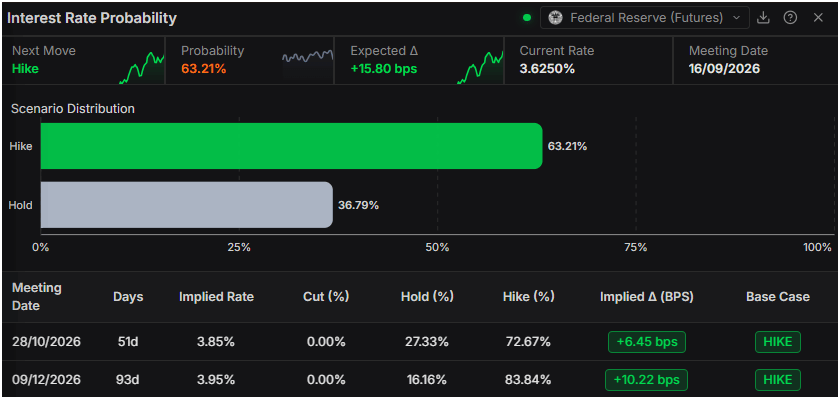Click the 25% axis label

239,247
